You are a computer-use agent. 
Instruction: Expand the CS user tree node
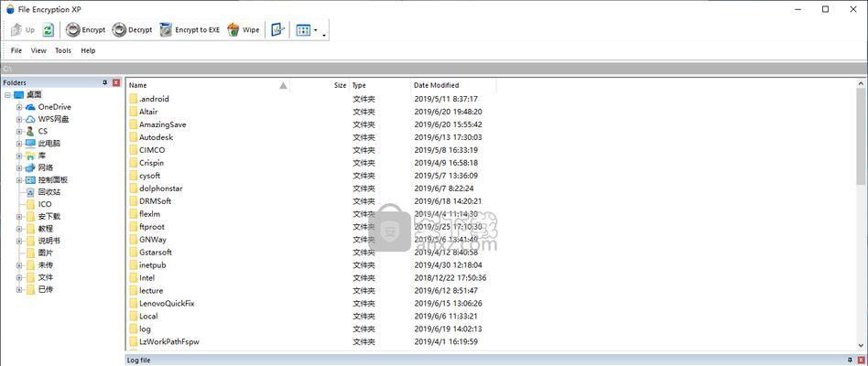[19, 132]
